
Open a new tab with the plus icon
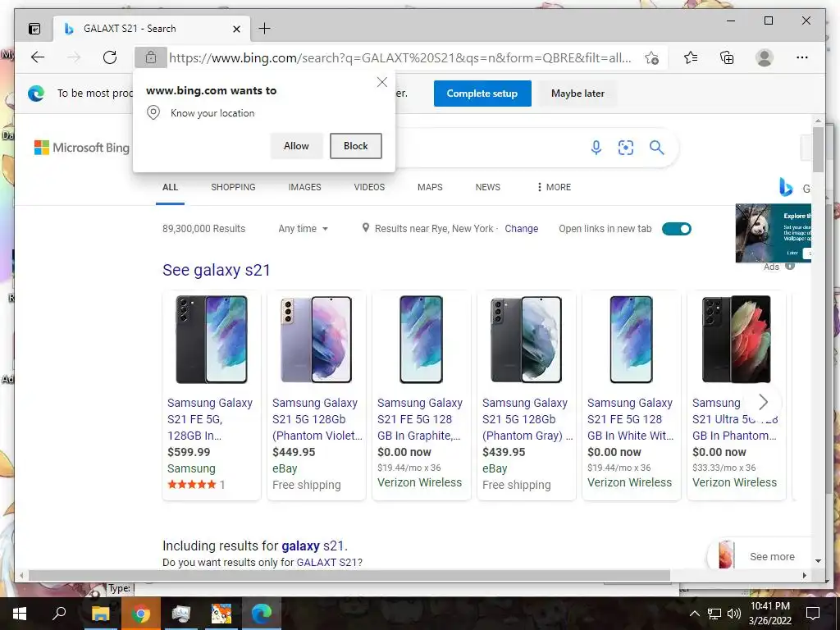click(265, 29)
